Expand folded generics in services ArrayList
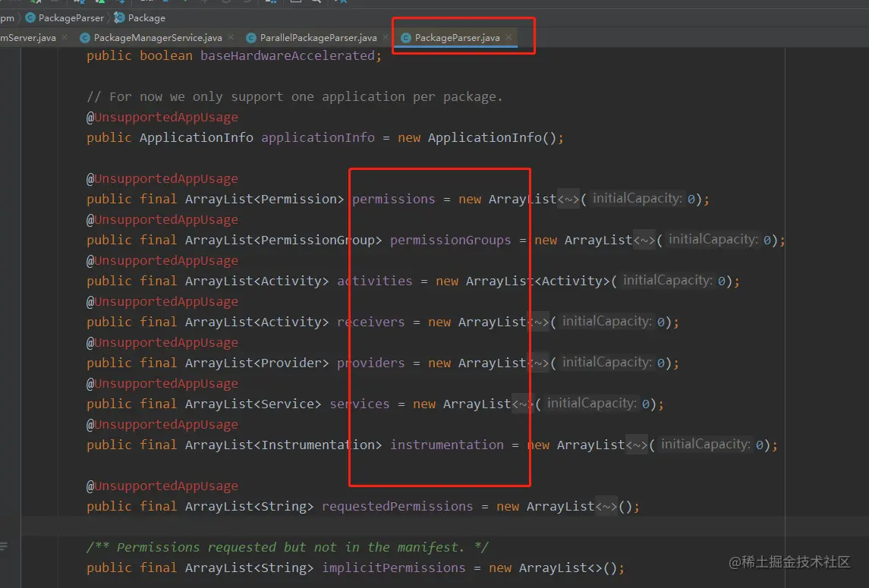Viewport: 869px width, 588px height. (x=523, y=404)
